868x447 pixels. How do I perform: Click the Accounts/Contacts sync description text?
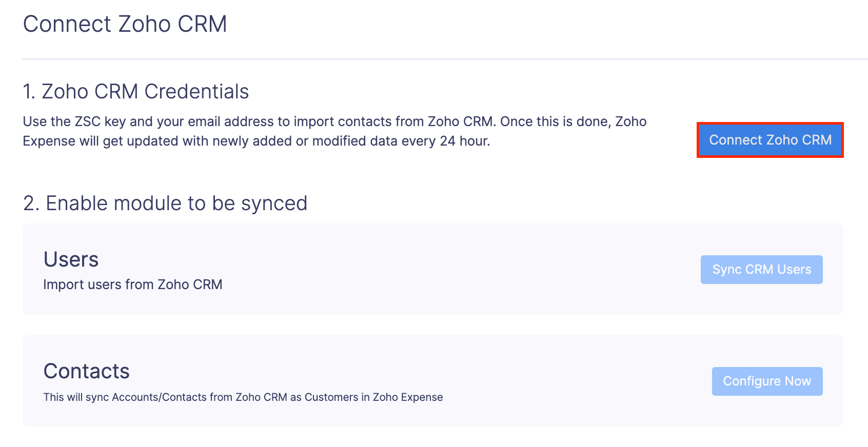[x=243, y=397]
